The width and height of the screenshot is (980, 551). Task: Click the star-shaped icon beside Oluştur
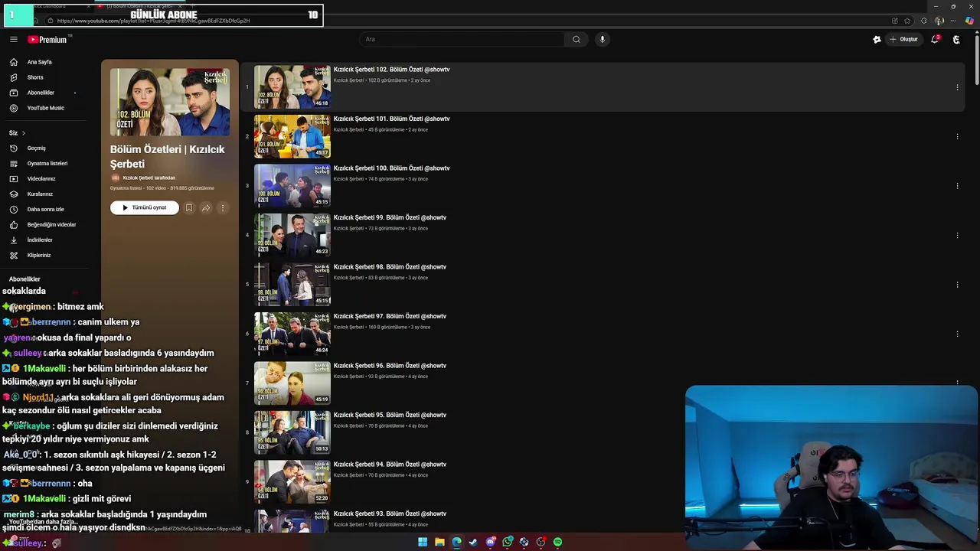(877, 39)
